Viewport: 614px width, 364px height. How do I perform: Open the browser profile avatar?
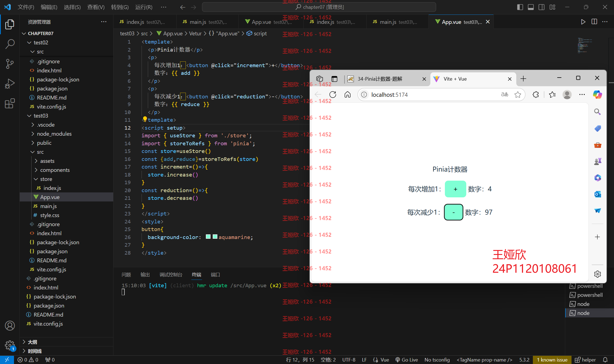(x=567, y=95)
